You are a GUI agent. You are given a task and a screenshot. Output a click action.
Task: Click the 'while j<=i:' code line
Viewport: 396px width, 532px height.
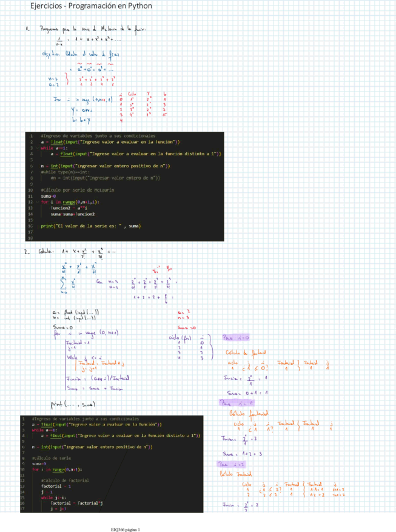[x=53, y=498]
